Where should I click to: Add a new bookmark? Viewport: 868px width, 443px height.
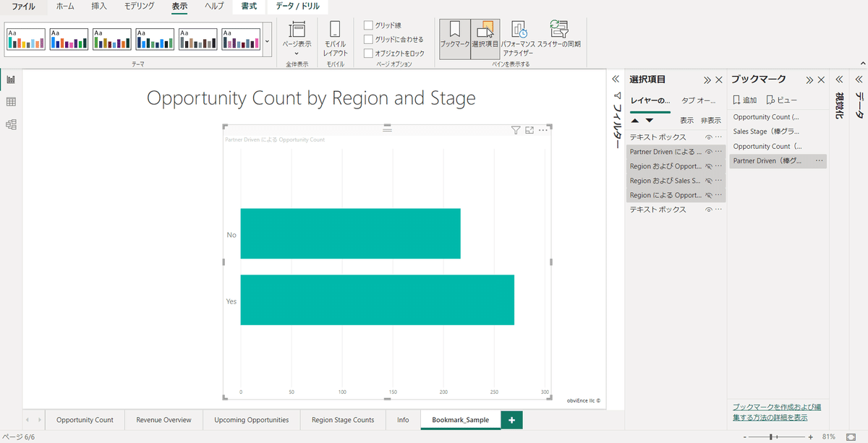[x=745, y=100]
